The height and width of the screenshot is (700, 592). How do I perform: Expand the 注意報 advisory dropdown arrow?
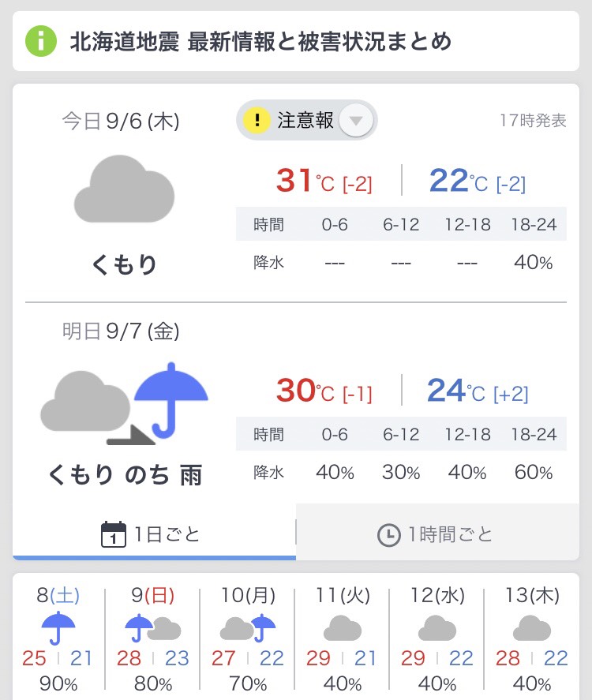pyautogui.click(x=356, y=122)
